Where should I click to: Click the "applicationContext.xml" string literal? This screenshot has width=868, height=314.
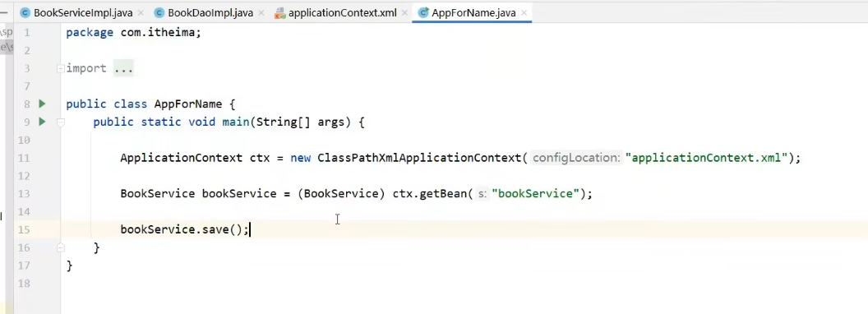706,158
